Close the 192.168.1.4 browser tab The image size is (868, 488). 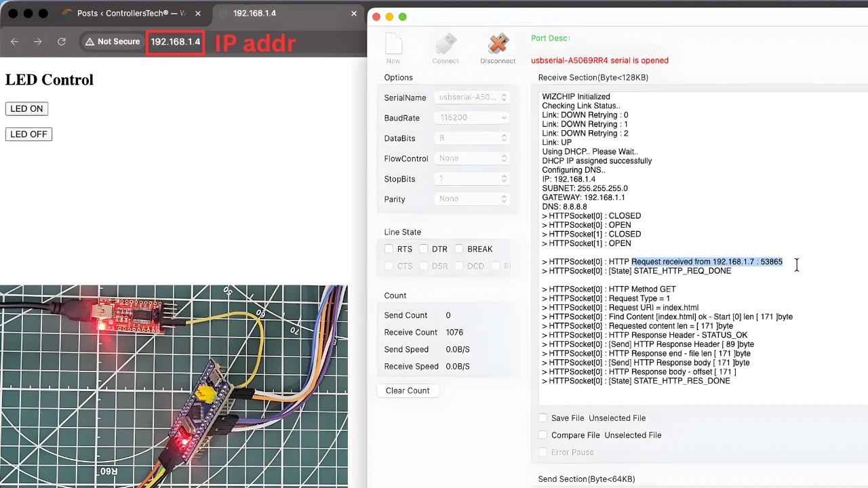click(x=354, y=14)
